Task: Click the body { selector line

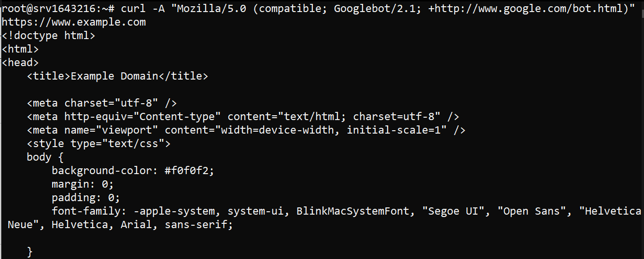Action: pos(45,157)
